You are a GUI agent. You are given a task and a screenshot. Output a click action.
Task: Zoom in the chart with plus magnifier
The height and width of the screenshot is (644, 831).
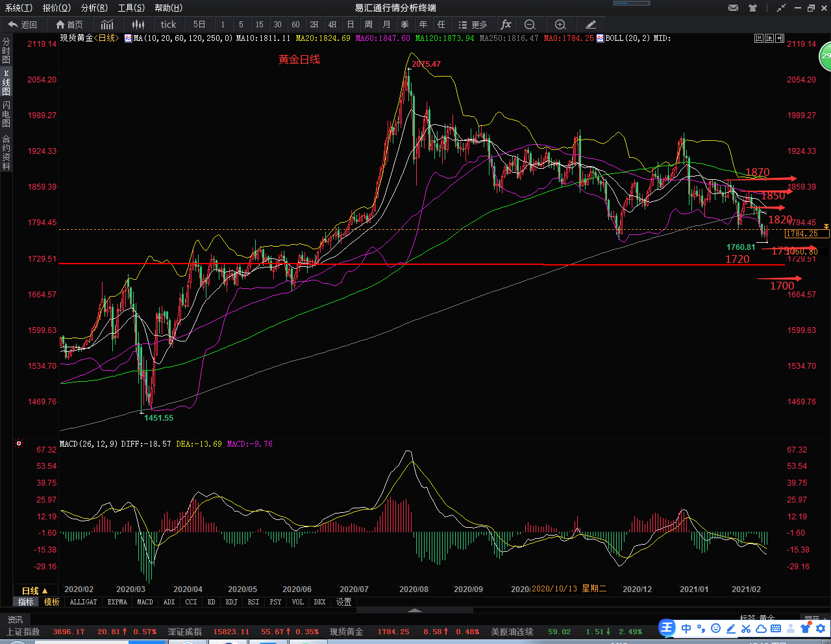[x=560, y=25]
